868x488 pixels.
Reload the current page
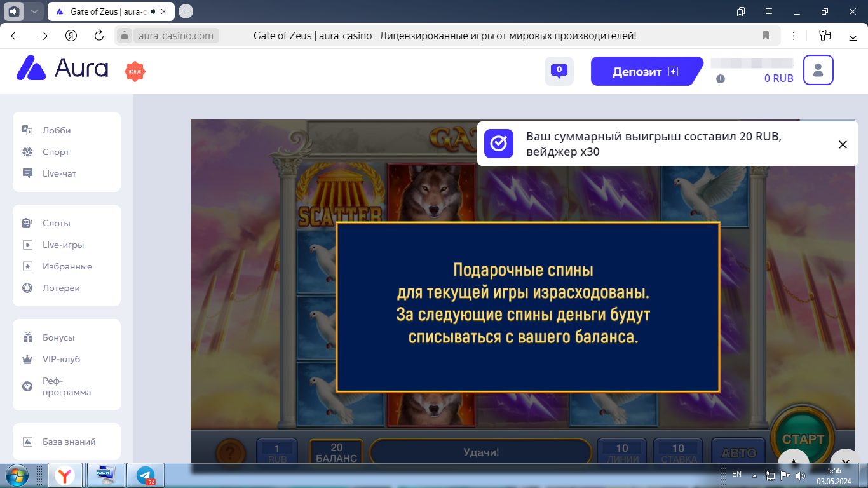coord(98,36)
